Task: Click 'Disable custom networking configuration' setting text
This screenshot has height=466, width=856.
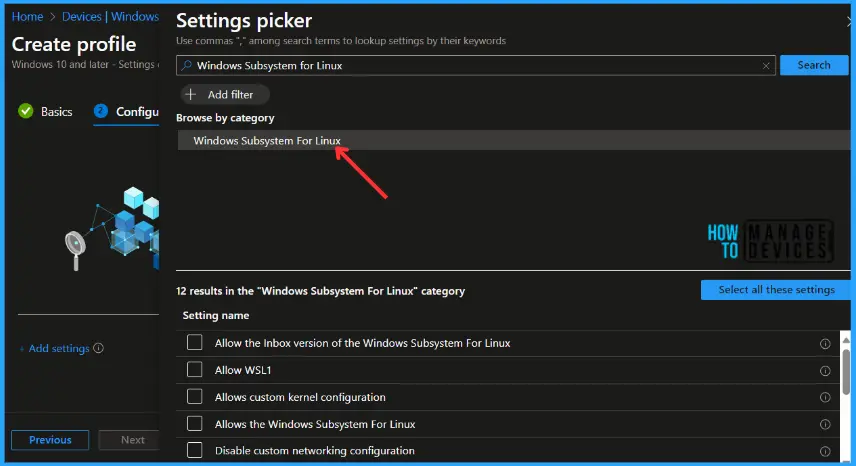Action: coord(314,451)
